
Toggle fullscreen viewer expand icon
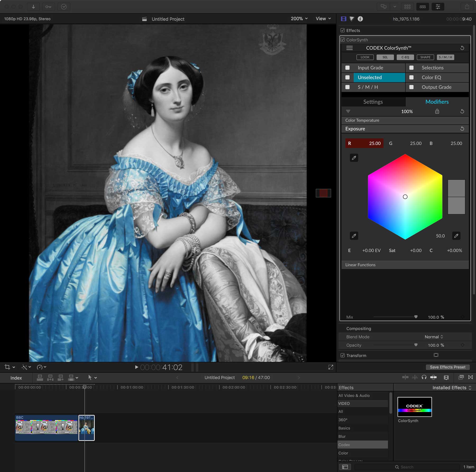pyautogui.click(x=331, y=367)
